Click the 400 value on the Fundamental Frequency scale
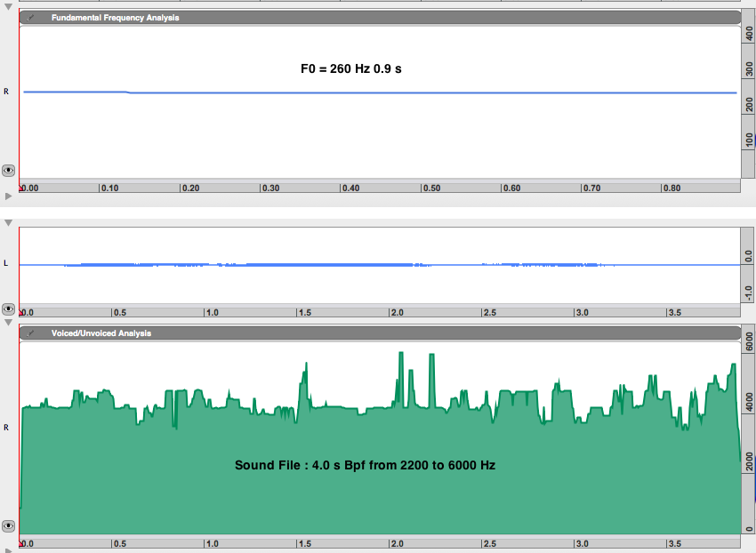This screenshot has height=553, width=756. click(x=749, y=34)
